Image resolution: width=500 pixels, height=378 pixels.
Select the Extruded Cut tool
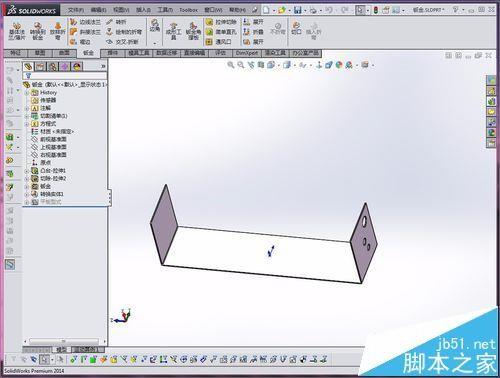221,22
